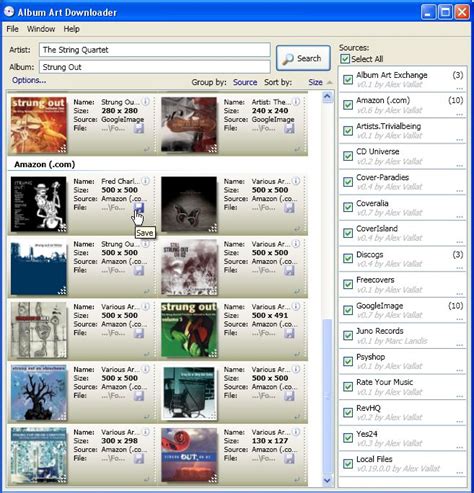
Task: Show info for the 130 x 127 result
Action: point(296,432)
